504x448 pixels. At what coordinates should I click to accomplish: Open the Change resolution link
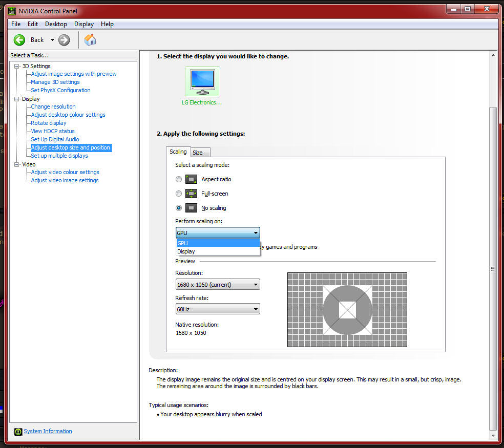[x=53, y=106]
